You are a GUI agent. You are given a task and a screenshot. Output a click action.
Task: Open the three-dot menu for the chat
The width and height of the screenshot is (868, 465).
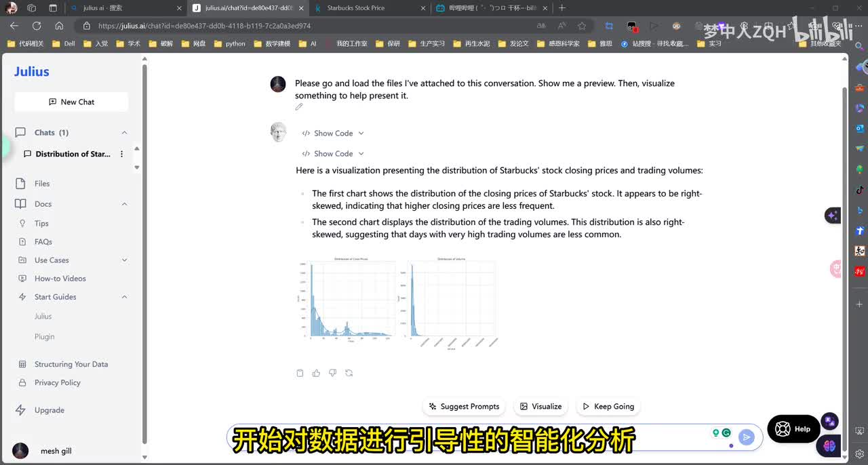122,154
